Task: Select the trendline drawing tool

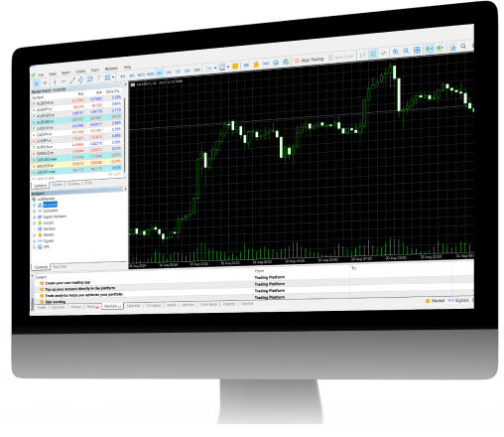Action: [x=72, y=80]
